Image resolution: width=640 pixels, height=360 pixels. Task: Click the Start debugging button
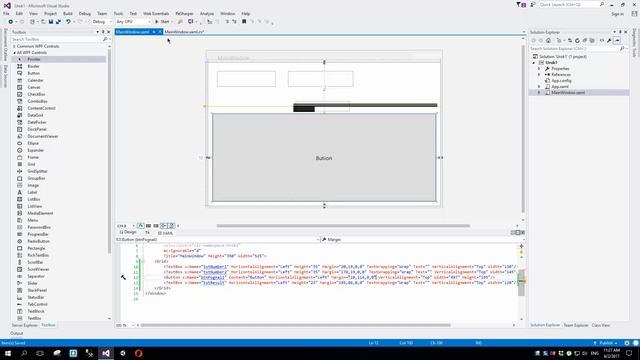tap(162, 22)
